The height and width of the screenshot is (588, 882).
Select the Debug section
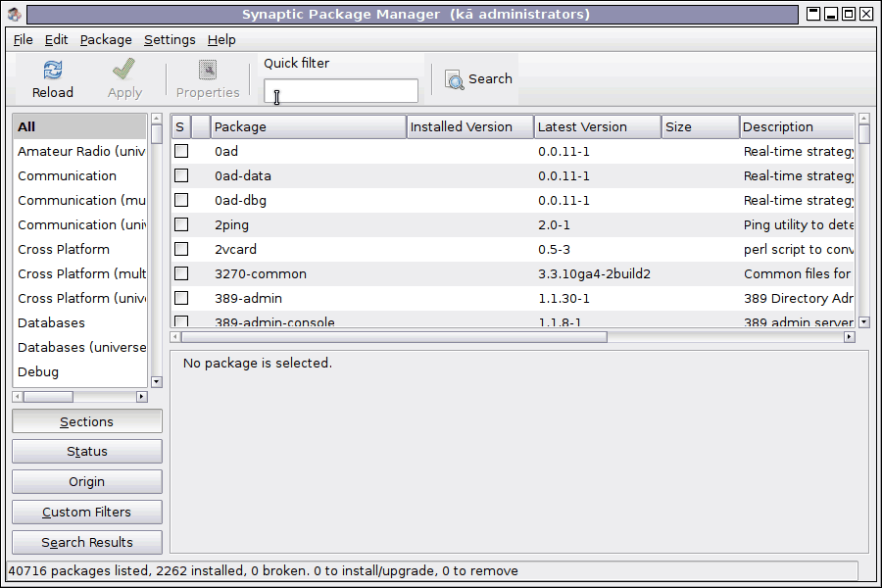click(80, 371)
